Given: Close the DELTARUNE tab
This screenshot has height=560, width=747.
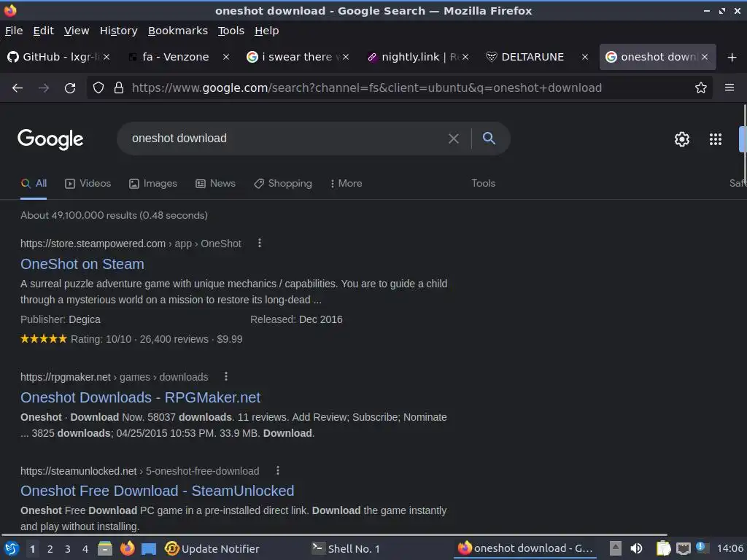Looking at the screenshot, I should click(584, 57).
